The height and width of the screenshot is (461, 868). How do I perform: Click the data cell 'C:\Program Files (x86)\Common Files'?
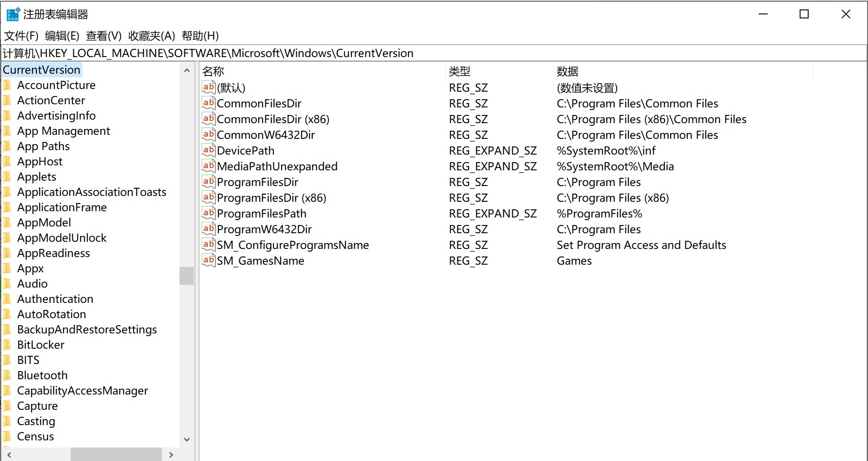tap(652, 120)
